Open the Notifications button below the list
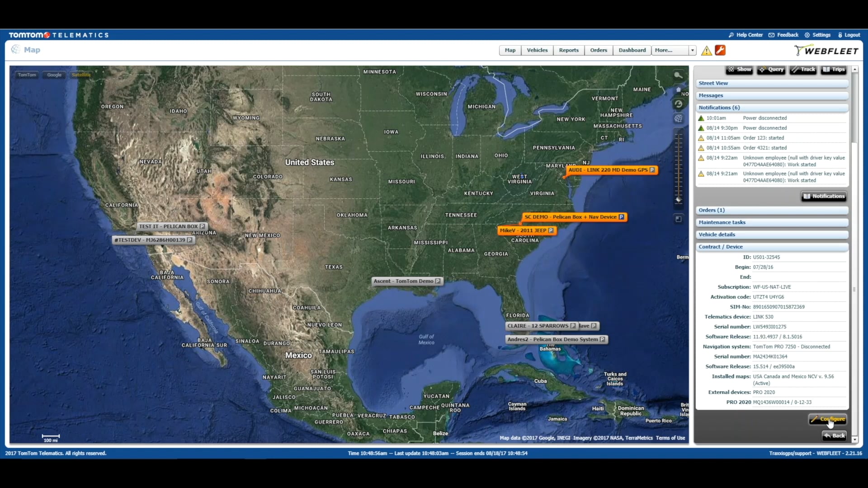 point(824,196)
